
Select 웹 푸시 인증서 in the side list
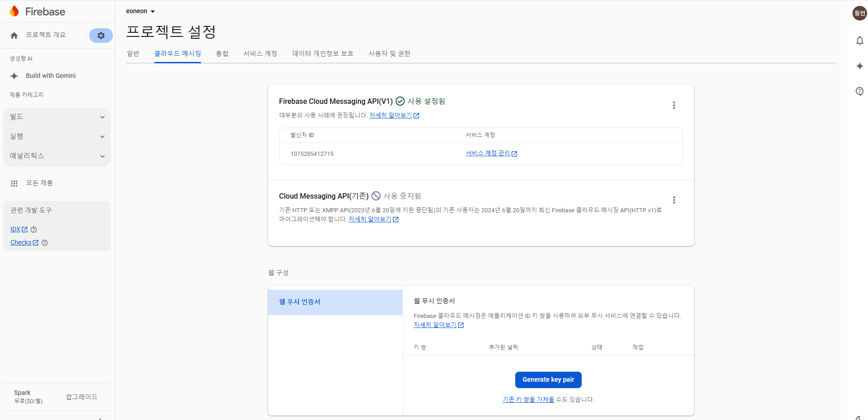coord(335,302)
